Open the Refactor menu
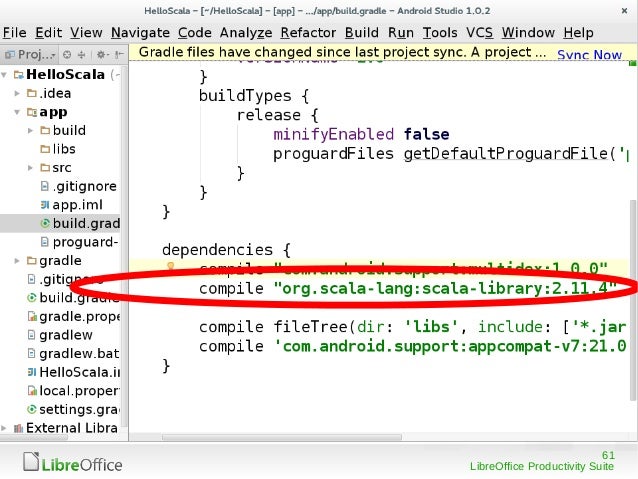The image size is (638, 479). 308,33
